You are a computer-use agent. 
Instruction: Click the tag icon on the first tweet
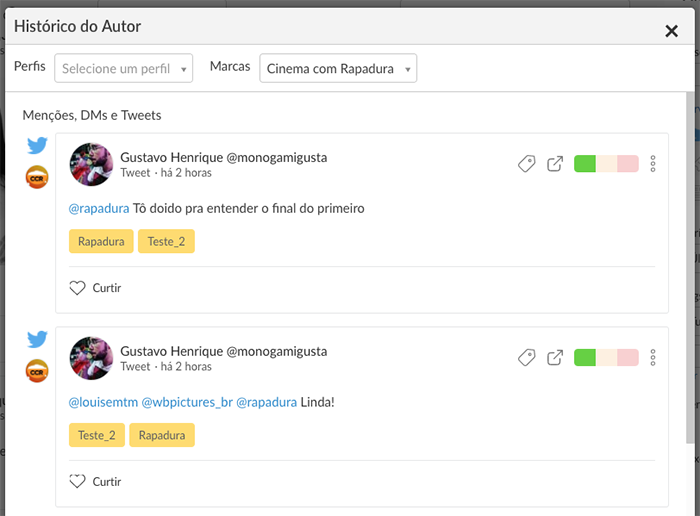[x=527, y=164]
